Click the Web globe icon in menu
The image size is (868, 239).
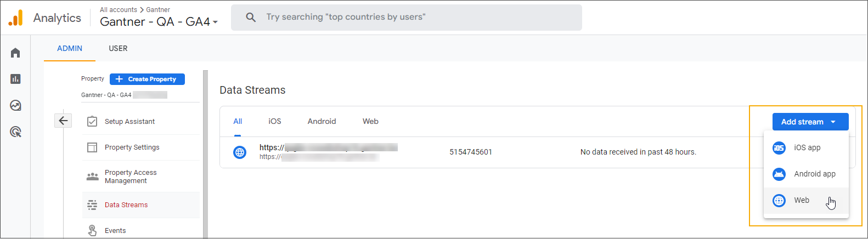click(x=779, y=201)
